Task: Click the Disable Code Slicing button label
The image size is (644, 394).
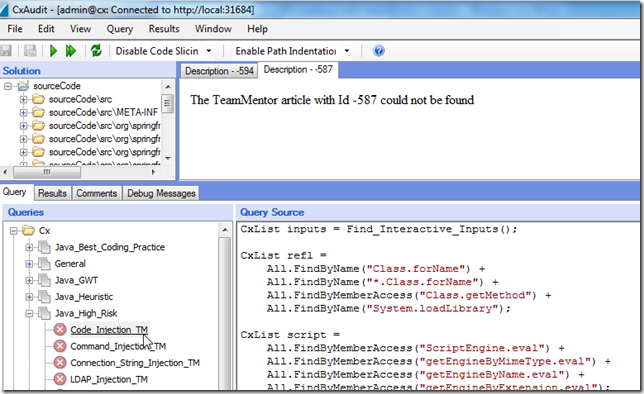Action: [x=157, y=51]
